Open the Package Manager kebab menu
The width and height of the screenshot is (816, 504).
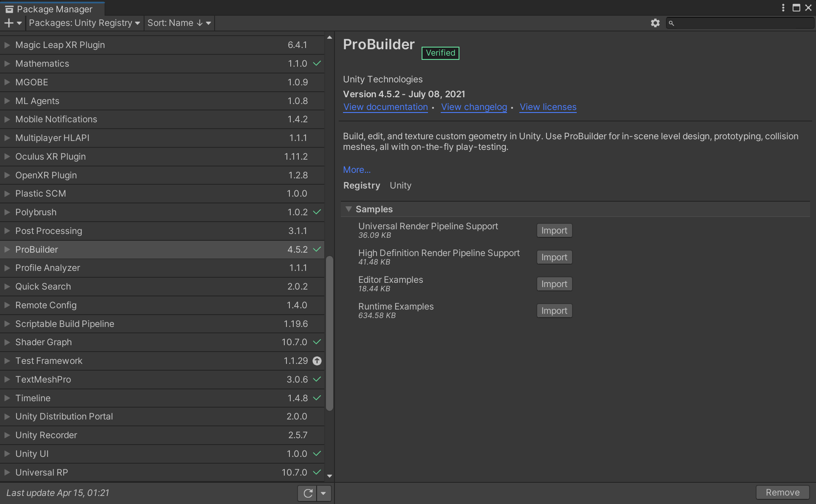(783, 8)
